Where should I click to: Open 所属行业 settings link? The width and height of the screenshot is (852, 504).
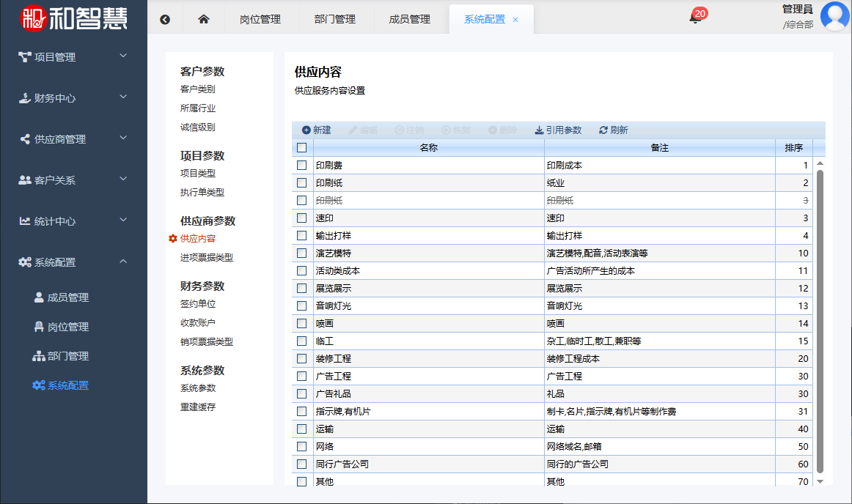pos(198,108)
